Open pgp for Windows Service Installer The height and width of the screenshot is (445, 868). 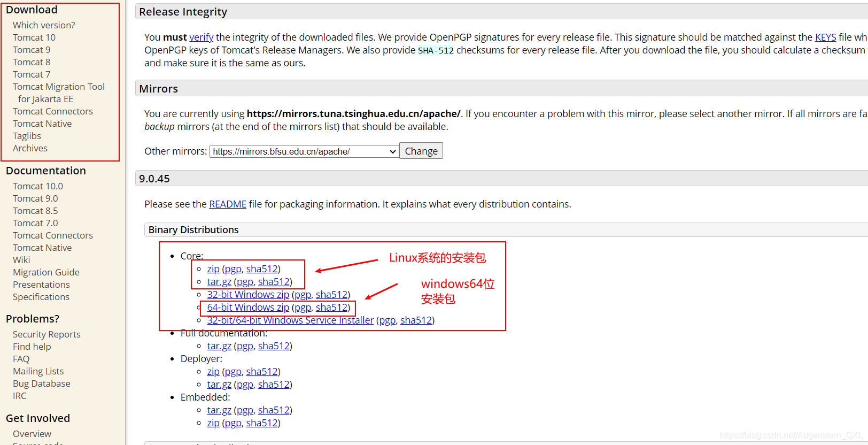(387, 320)
